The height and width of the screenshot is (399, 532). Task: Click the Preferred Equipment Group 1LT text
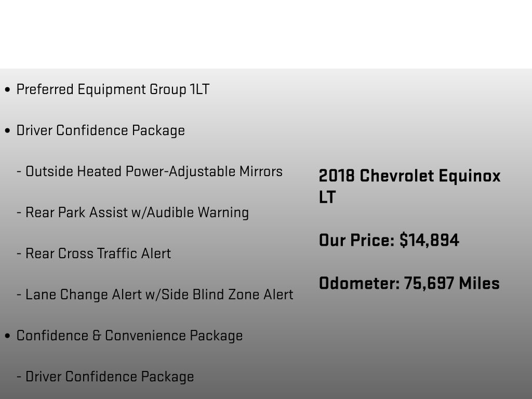113,89
